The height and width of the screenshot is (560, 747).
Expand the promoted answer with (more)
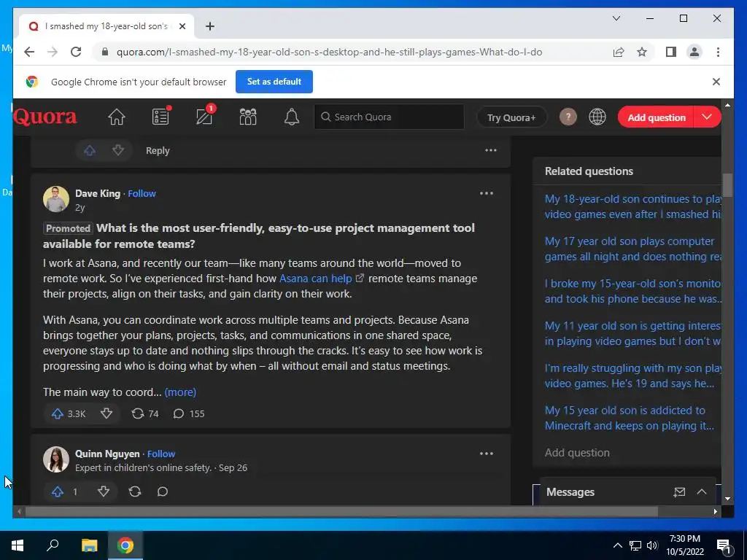pos(180,392)
